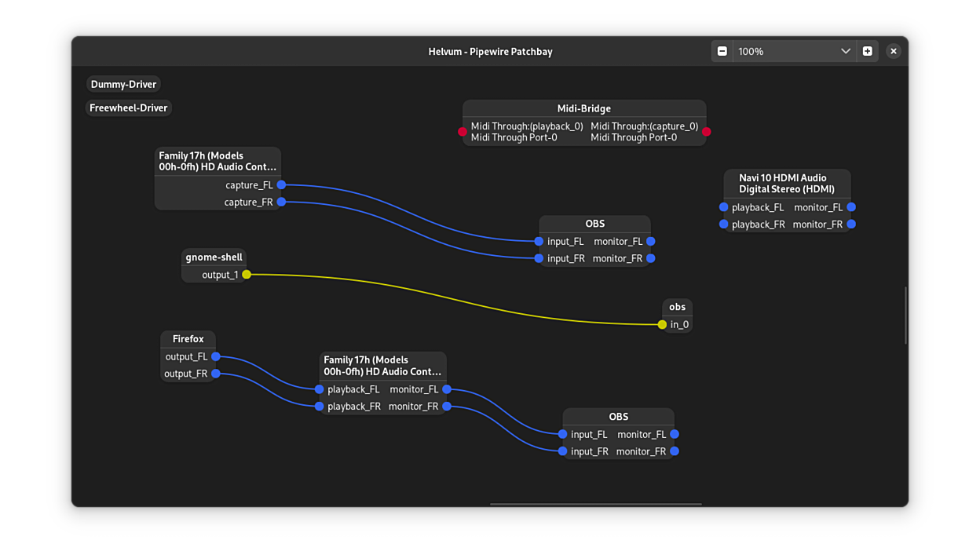Click the obs in_0 yellow port
The width and height of the screenshot is (980, 551).
tap(662, 324)
